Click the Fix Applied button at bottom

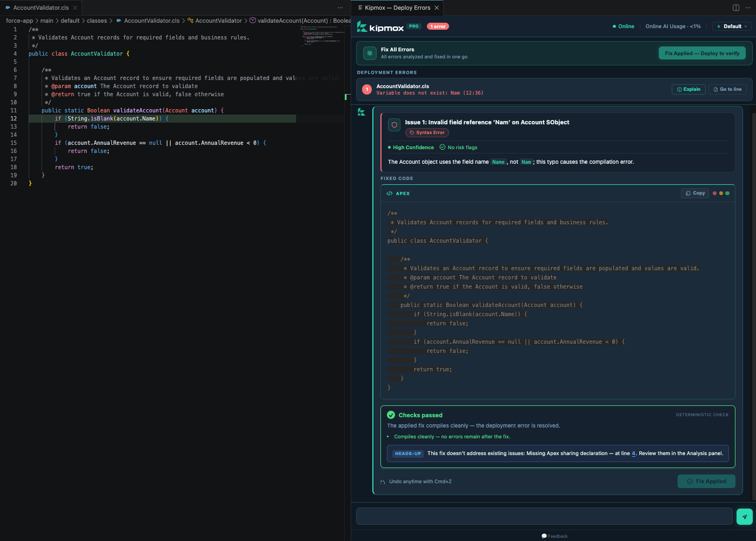[706, 481]
